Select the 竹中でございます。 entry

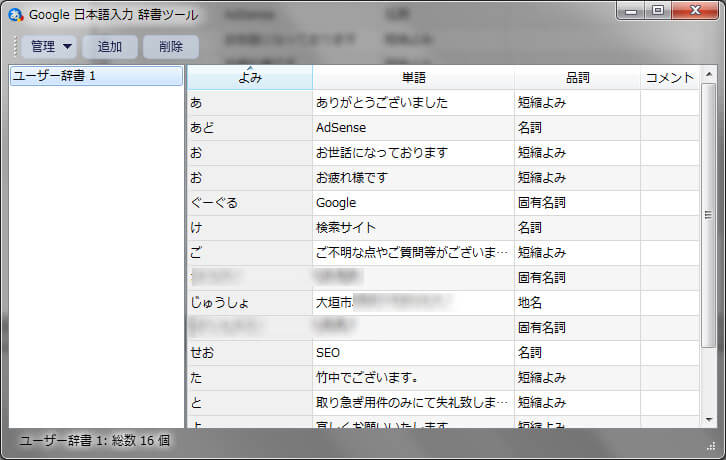click(413, 378)
